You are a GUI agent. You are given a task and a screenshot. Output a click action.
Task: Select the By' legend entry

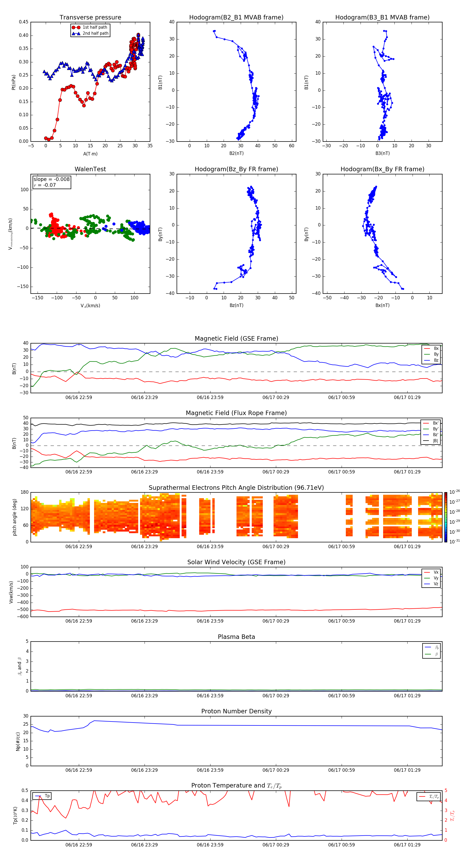pos(431,429)
